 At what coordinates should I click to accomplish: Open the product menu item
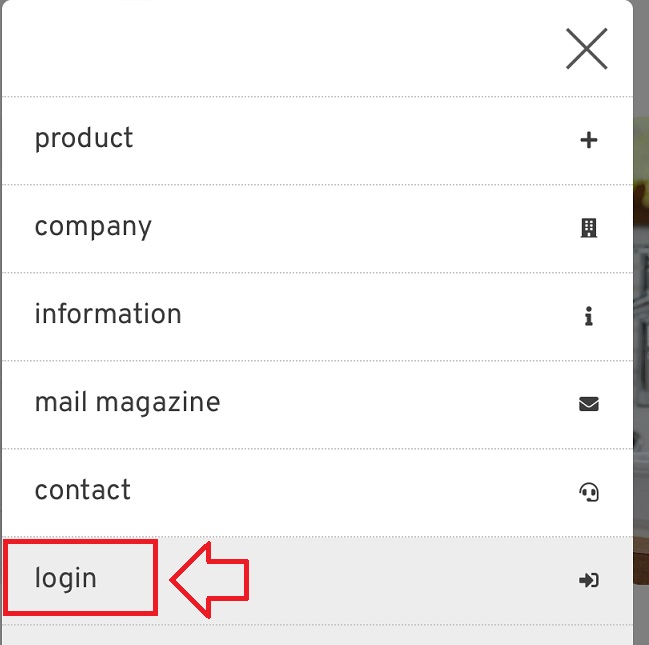point(84,138)
